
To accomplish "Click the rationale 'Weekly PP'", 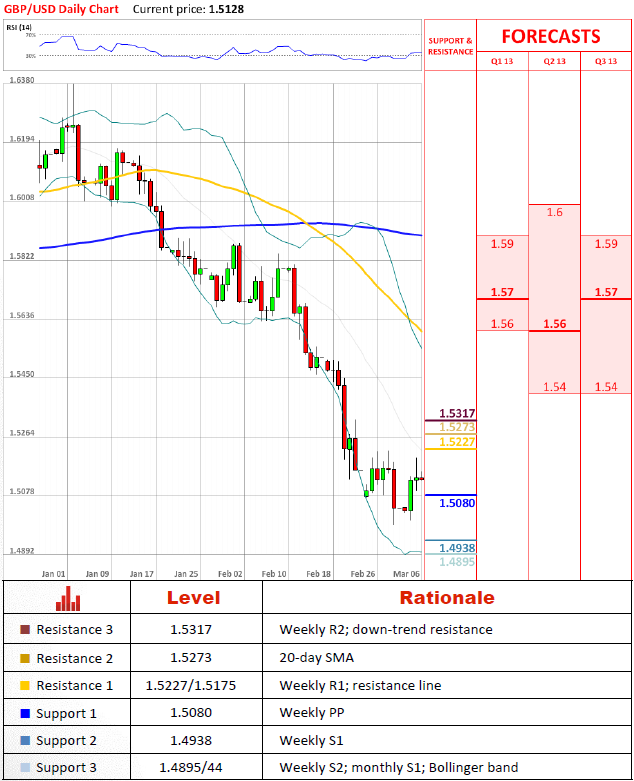I will 312,713.
